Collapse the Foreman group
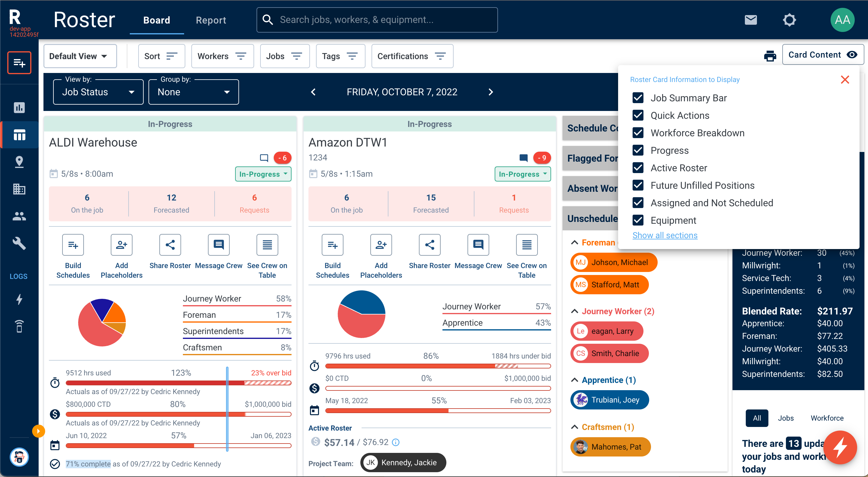This screenshot has width=868, height=477. pos(575,242)
